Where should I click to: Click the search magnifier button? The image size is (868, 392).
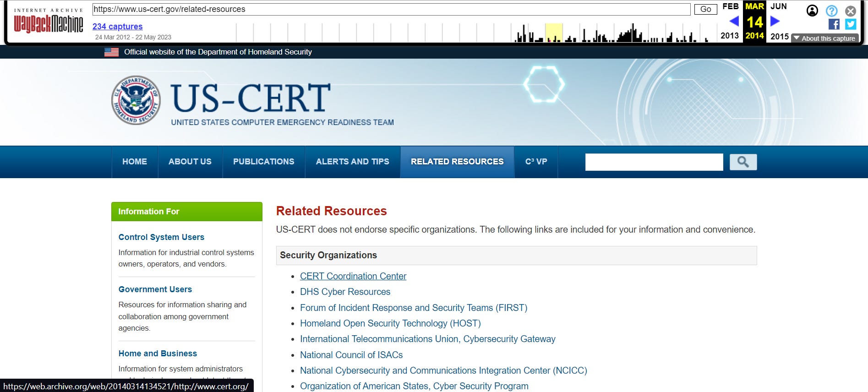click(x=743, y=162)
